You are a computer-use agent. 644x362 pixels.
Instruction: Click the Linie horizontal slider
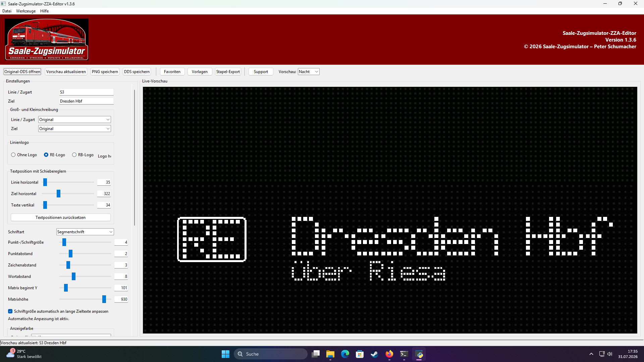tap(68, 182)
